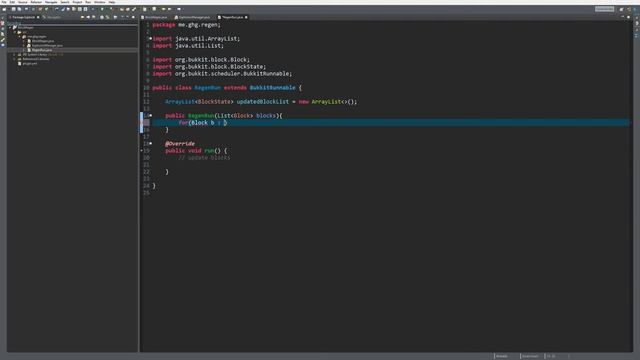Click the '// update blocks' comment
Screen dimensions: 640x360
point(204,158)
